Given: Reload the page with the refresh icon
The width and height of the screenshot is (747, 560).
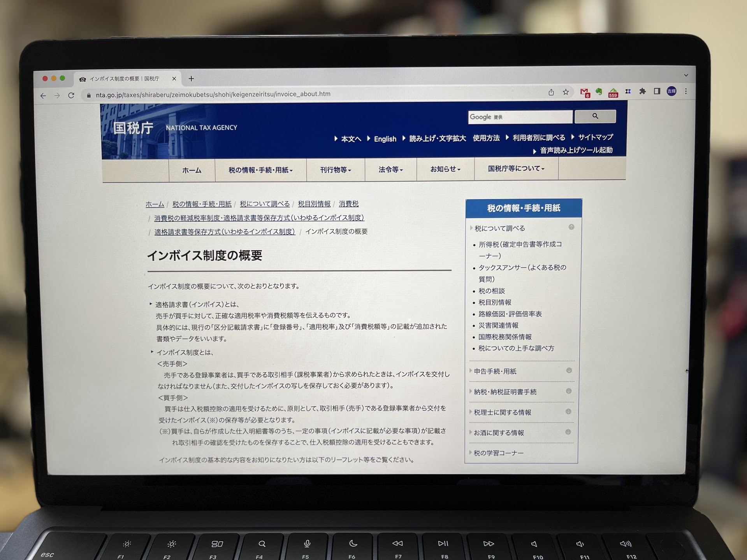Looking at the screenshot, I should 71,95.
